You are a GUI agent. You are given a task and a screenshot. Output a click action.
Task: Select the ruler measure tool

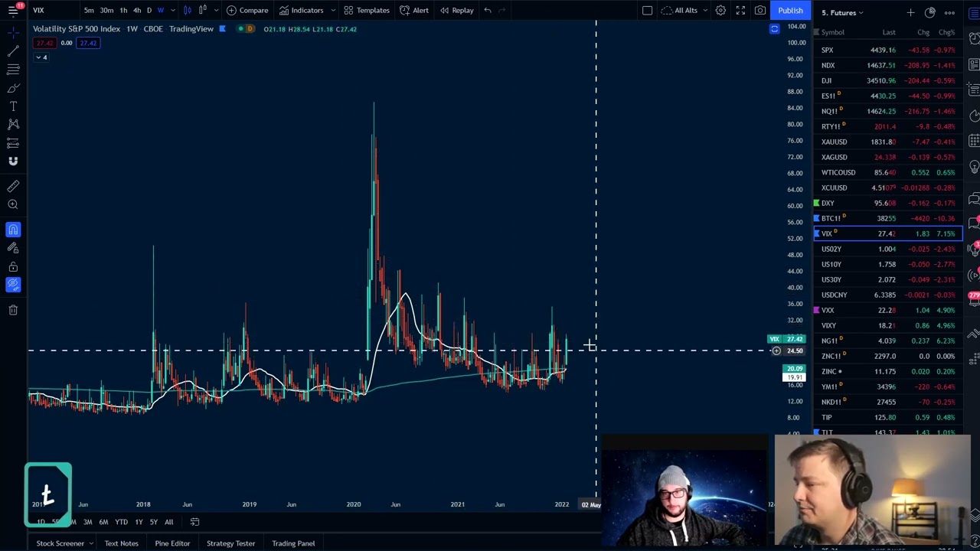13,186
